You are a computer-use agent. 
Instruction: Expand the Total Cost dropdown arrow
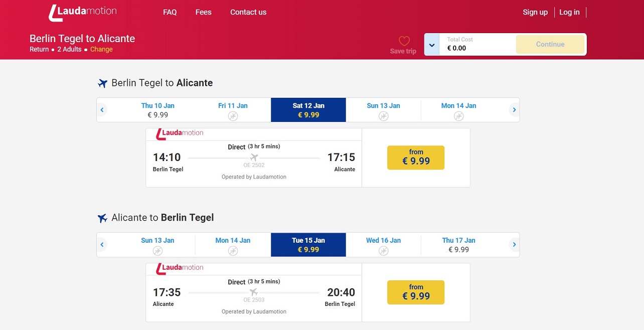(x=432, y=45)
